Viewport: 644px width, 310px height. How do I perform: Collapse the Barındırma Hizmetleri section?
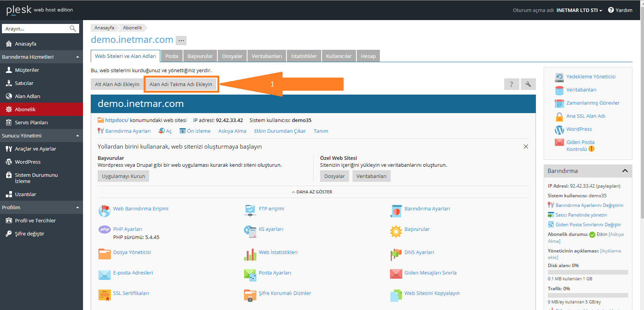point(78,57)
